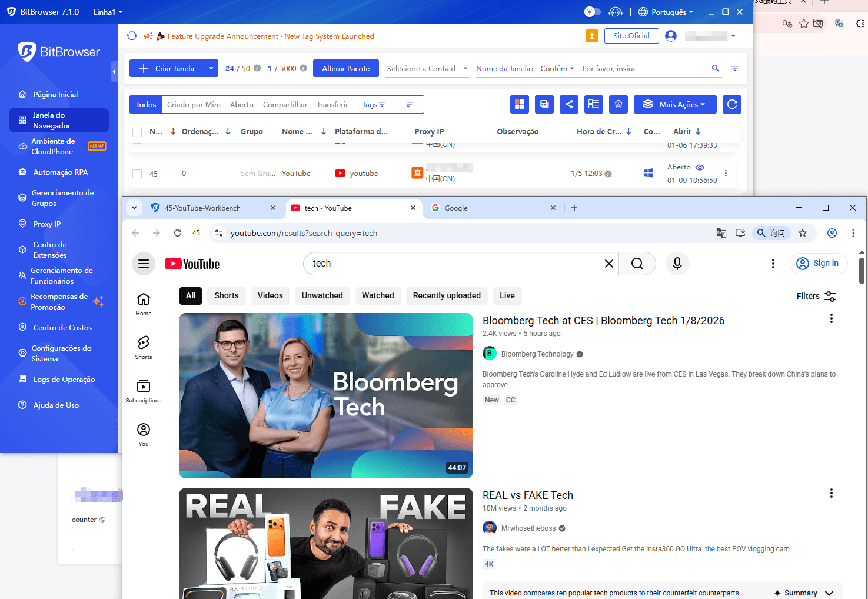Select the 'Criado por Mim' filter tab
868x599 pixels.
pos(193,104)
